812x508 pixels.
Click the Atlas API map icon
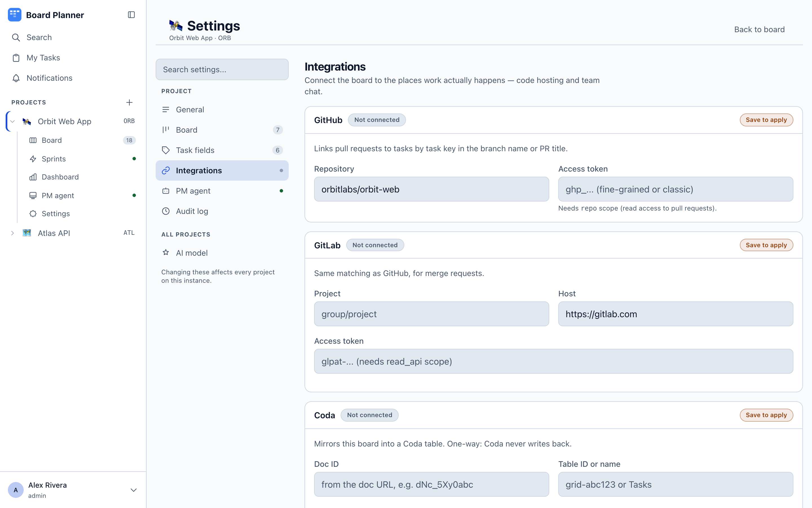[27, 233]
